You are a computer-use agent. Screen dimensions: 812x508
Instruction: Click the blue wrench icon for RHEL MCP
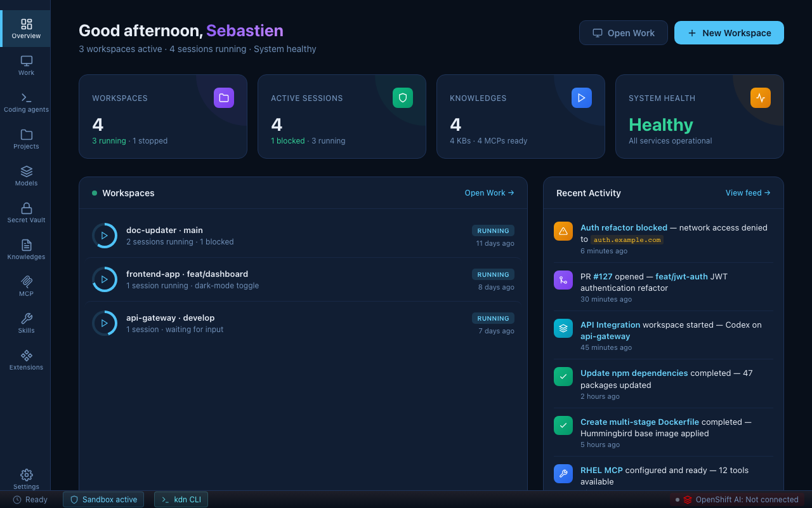point(563,474)
